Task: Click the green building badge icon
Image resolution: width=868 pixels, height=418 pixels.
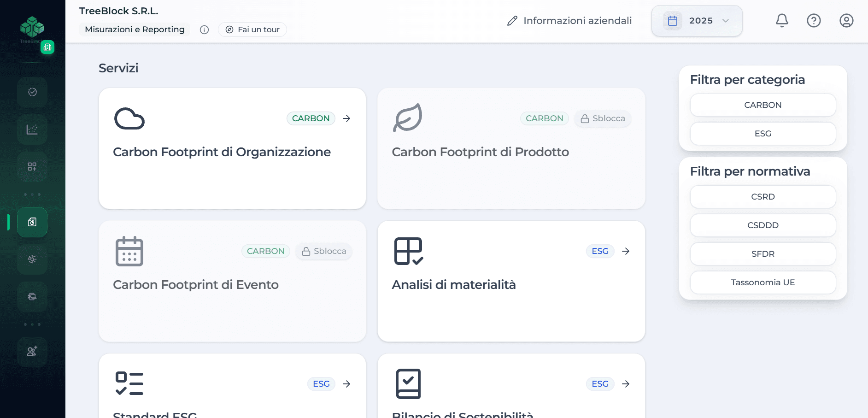Action: [47, 47]
